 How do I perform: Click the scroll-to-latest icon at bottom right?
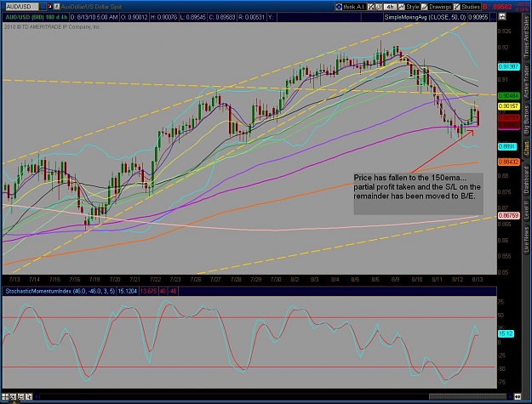coord(518,396)
